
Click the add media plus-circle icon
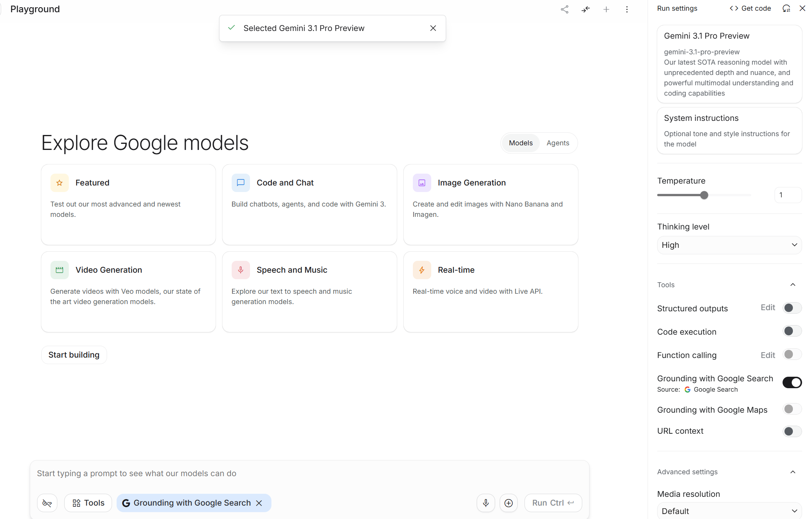508,503
